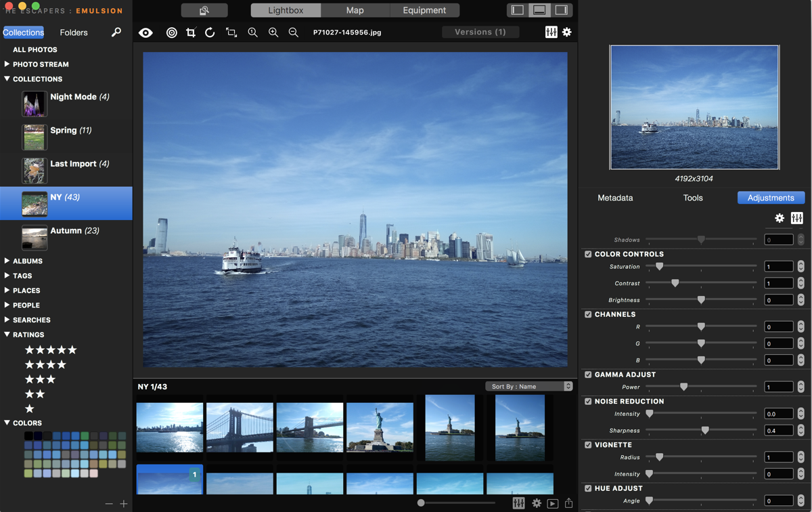Click the Sharpness value input field
Viewport: 812px width, 512px height.
[779, 430]
